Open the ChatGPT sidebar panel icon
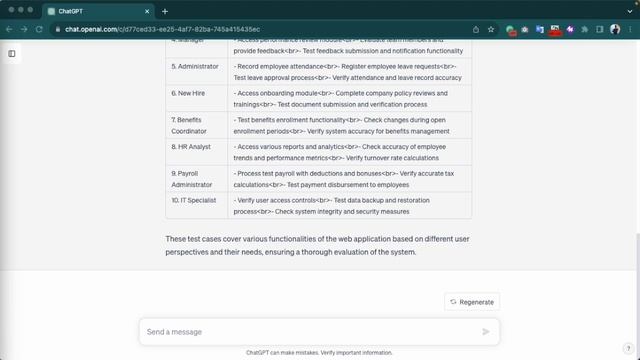 pos(12,53)
